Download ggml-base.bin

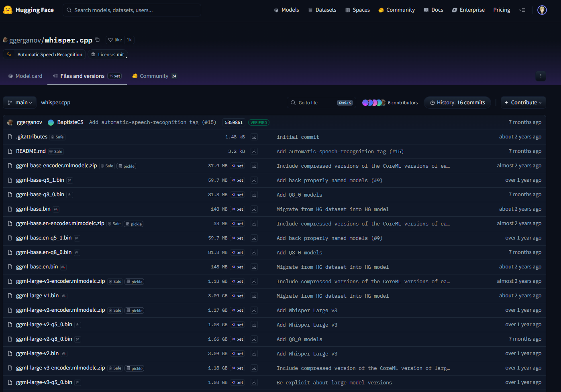[254, 209]
